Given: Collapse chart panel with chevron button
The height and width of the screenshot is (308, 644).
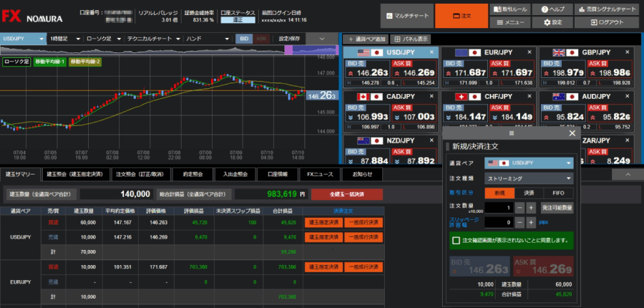Looking at the screenshot, I should (x=323, y=39).
